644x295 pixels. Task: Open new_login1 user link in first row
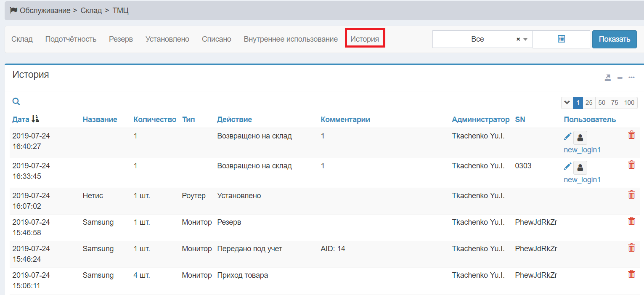(582, 150)
